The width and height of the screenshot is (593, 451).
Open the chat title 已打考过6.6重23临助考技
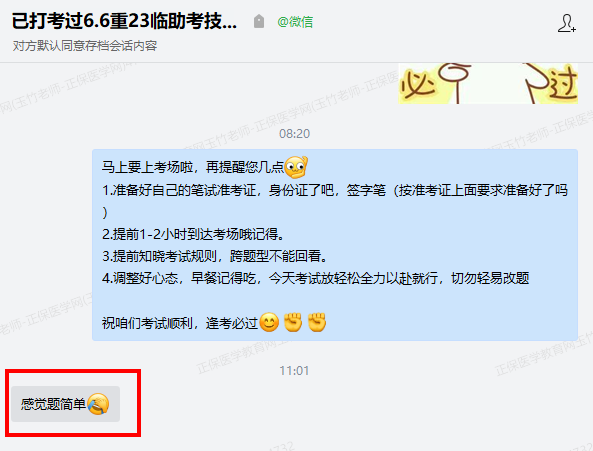point(124,21)
